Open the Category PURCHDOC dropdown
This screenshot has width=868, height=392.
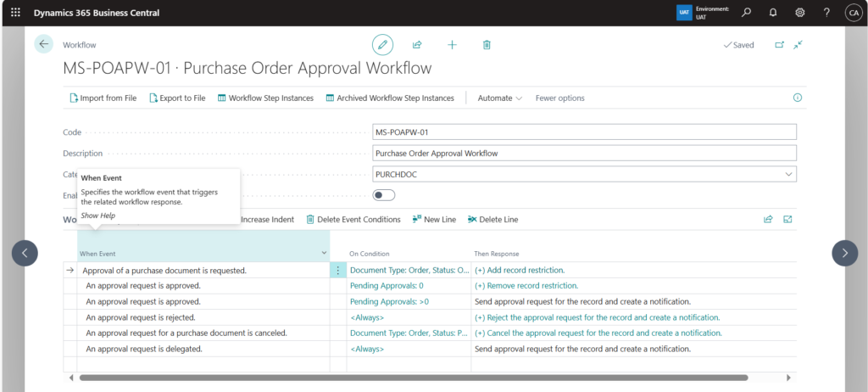(x=788, y=174)
